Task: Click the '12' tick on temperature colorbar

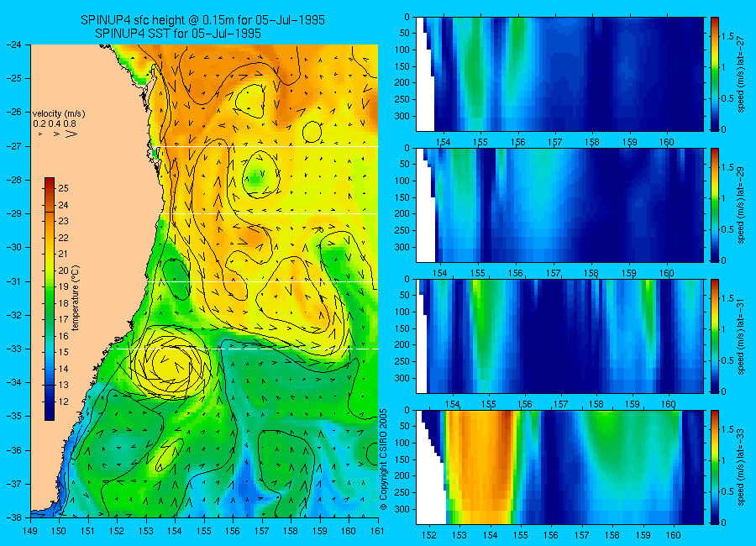Action: (x=63, y=402)
